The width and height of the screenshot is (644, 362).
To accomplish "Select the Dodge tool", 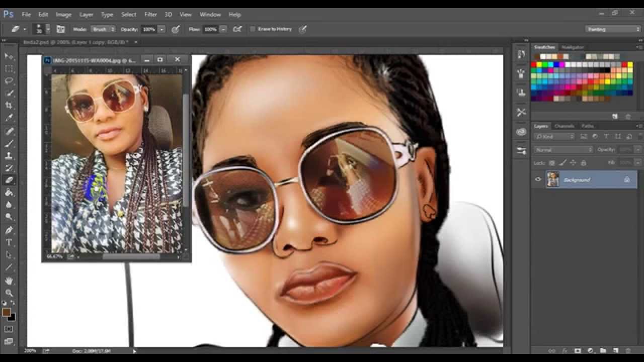I will click(x=9, y=217).
